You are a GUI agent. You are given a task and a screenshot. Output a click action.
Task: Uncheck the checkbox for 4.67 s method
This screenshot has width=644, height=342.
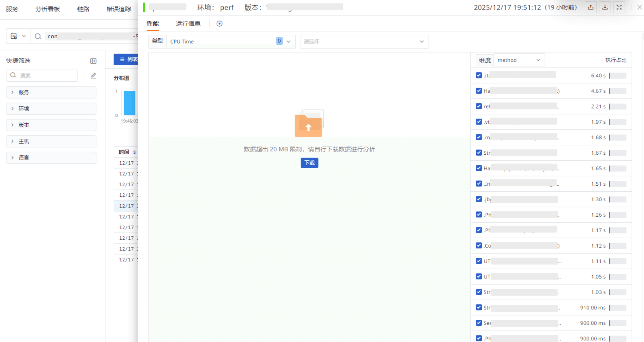coord(479,91)
